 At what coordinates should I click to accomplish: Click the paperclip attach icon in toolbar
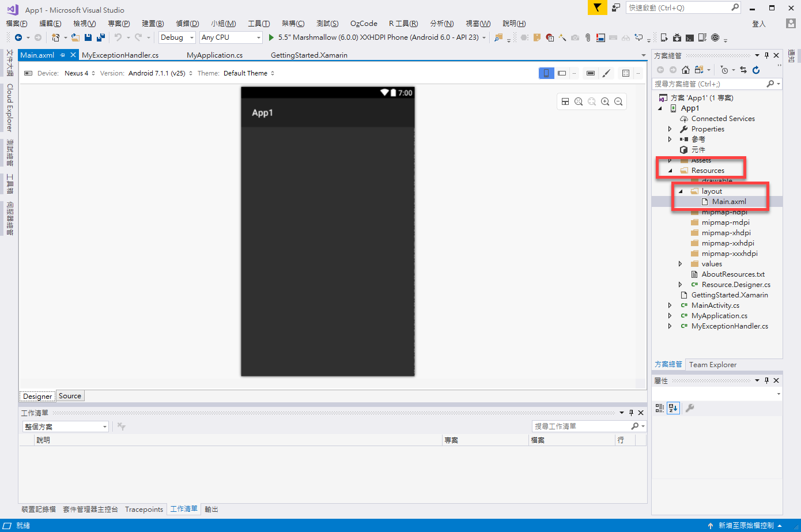pos(587,37)
